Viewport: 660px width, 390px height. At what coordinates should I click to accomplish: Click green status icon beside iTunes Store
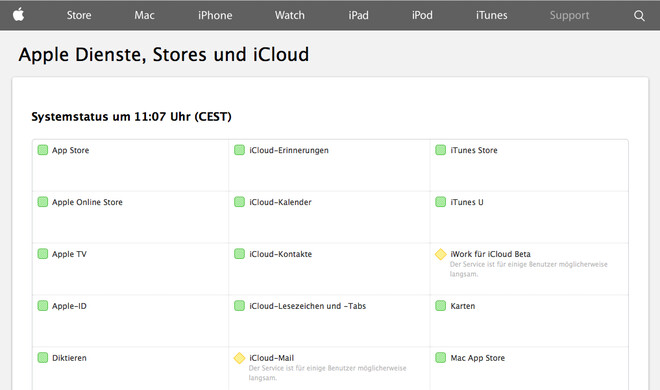[x=440, y=150]
